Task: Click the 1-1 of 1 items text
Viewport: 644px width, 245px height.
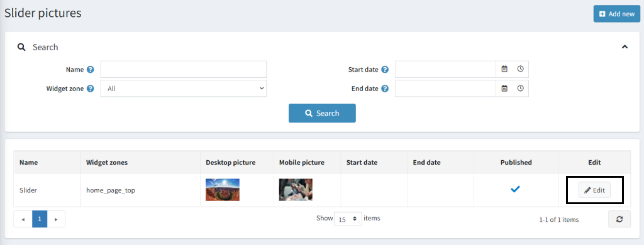Action: [559, 219]
